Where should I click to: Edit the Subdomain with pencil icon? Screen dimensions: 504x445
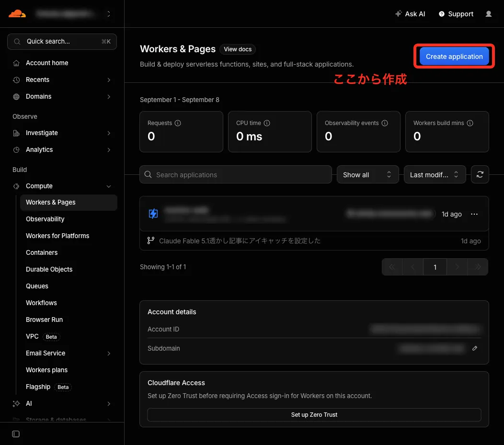pos(475,348)
